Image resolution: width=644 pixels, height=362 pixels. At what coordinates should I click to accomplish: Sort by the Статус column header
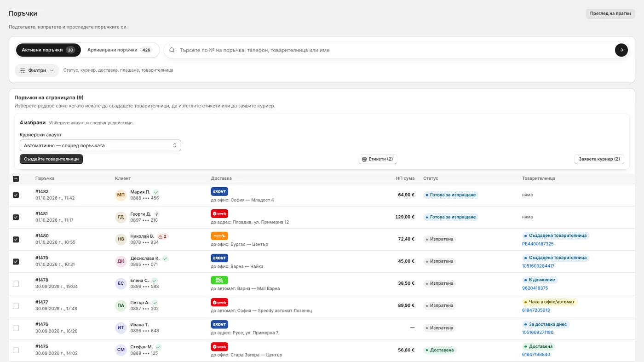431,178
